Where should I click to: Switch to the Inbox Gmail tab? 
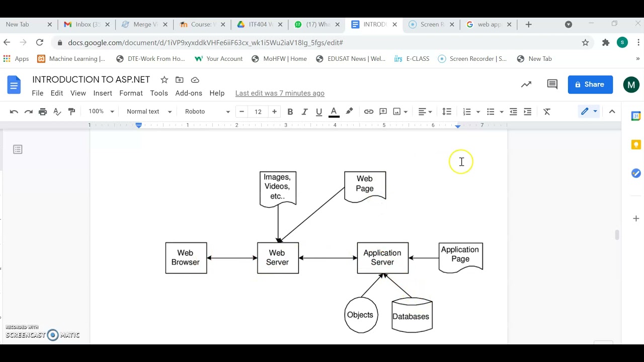[x=87, y=24]
